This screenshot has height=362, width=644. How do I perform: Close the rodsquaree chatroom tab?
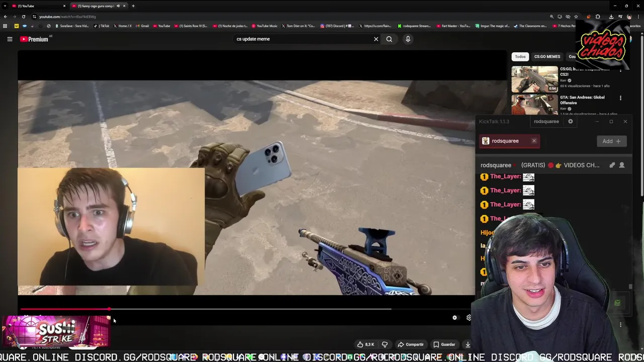[534, 141]
